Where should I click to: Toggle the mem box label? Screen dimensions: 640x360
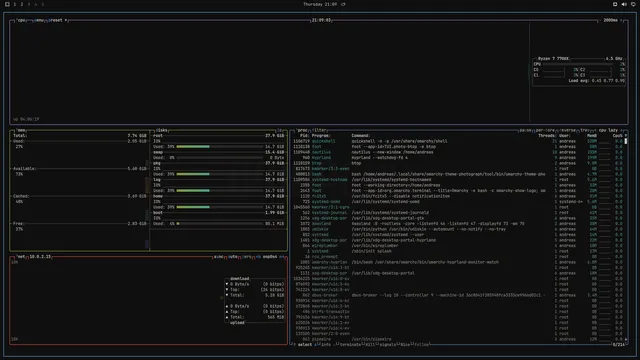pos(21,130)
